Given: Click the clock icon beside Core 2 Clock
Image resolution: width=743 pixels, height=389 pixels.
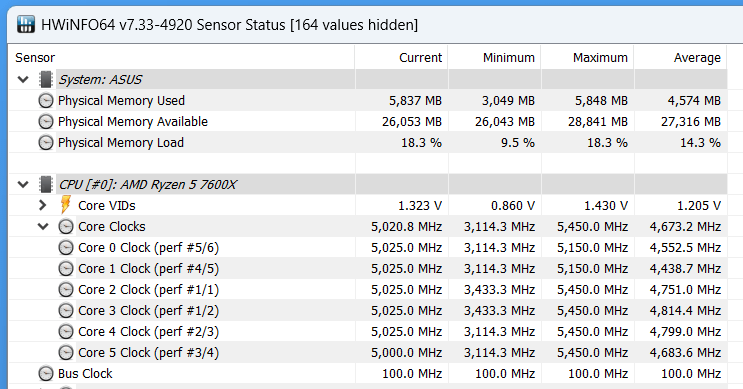Looking at the screenshot, I should point(66,289).
